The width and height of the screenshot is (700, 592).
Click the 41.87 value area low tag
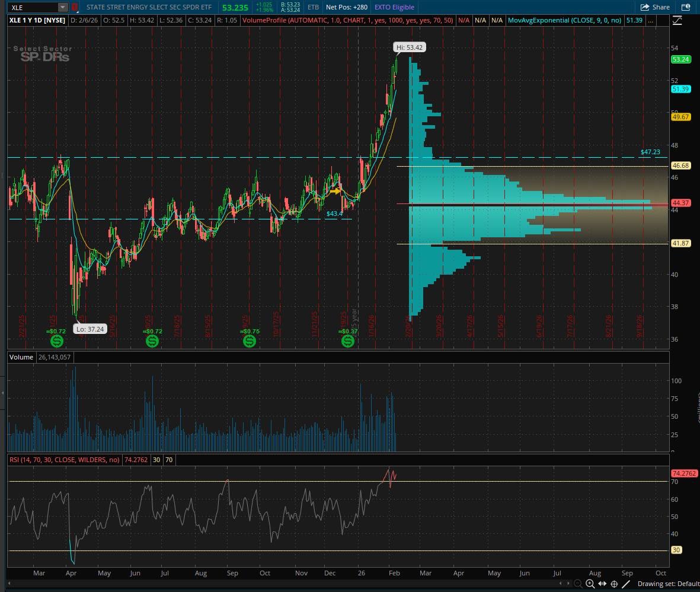pyautogui.click(x=681, y=243)
